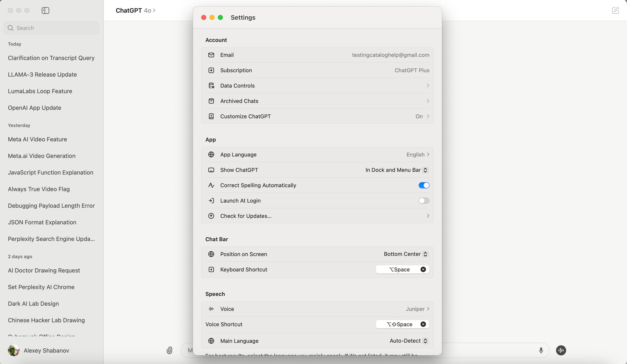
Task: Click the Archived Chats icon
Action: 211,101
